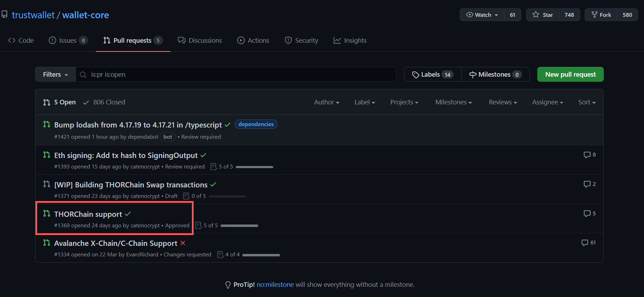
Task: Click the watchers count 61
Action: [512, 15]
